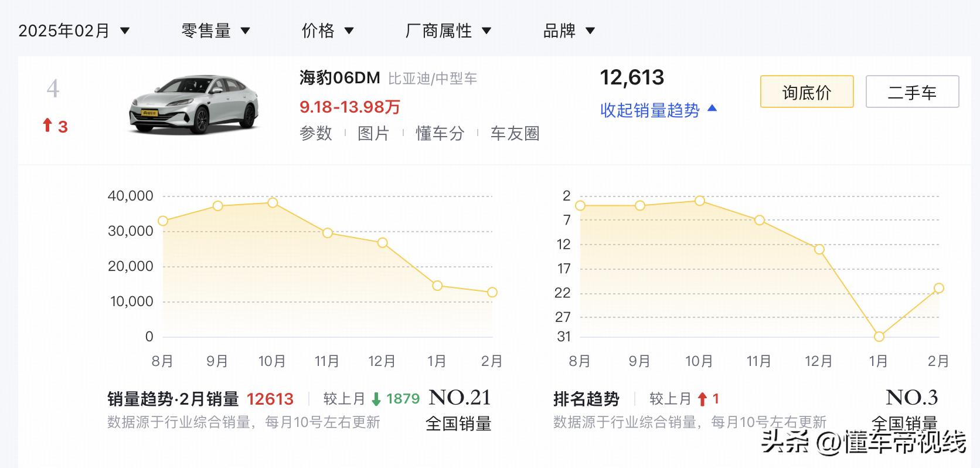The width and height of the screenshot is (980, 468).
Task: Click the green sales-decline arrow icon
Action: pyautogui.click(x=376, y=399)
